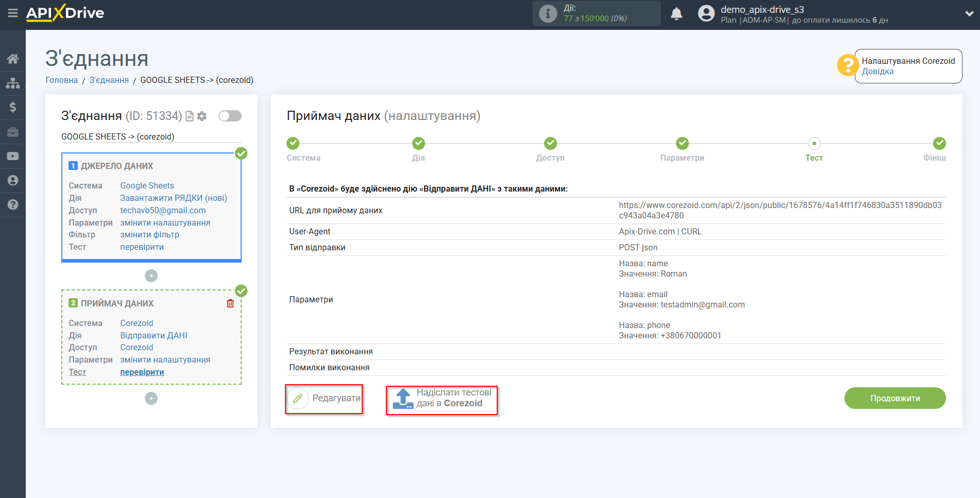
Task: Click the POST json value
Action: click(x=638, y=247)
